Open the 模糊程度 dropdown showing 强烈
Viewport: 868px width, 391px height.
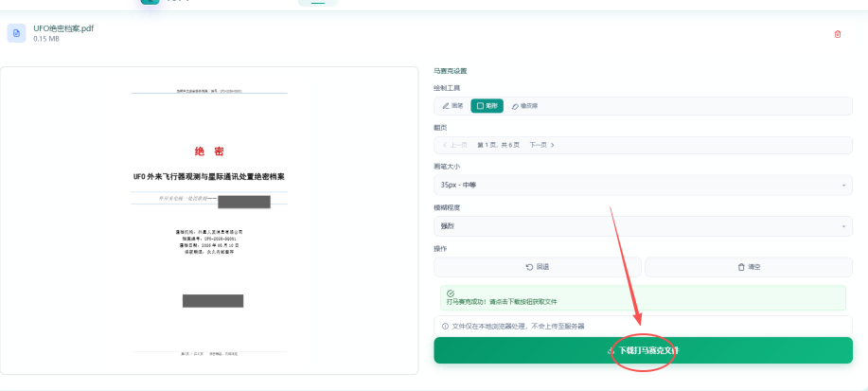(x=643, y=226)
